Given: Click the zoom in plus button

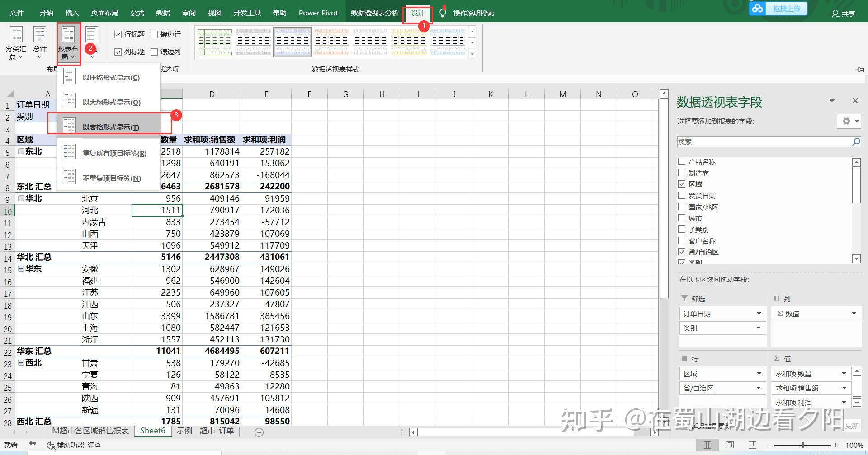Looking at the screenshot, I should coord(836,445).
